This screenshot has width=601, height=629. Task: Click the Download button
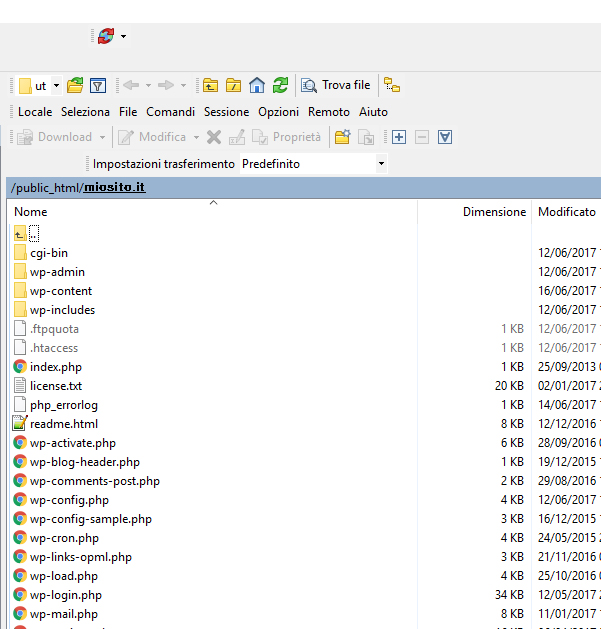(x=55, y=137)
